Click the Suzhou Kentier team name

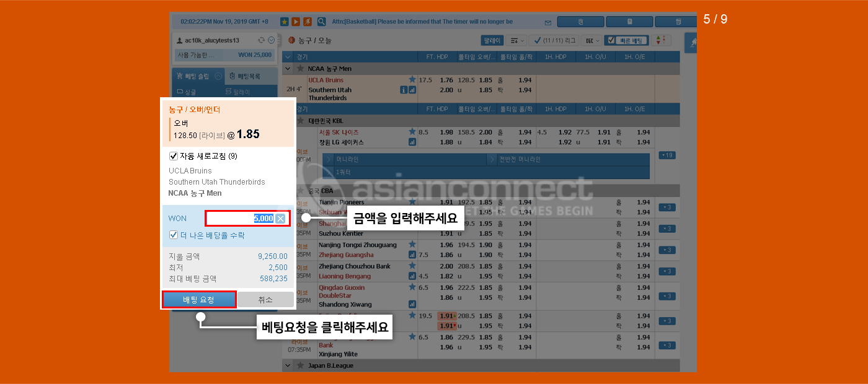tap(341, 233)
